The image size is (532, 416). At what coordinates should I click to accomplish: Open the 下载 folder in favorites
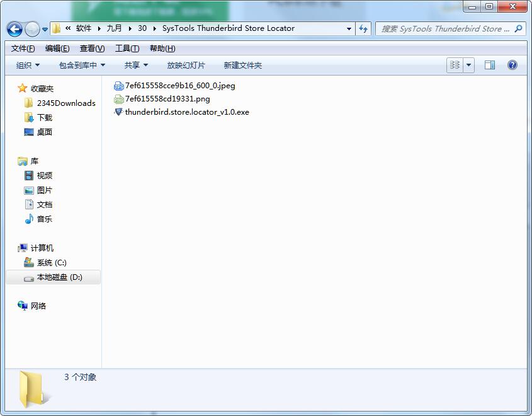click(45, 117)
